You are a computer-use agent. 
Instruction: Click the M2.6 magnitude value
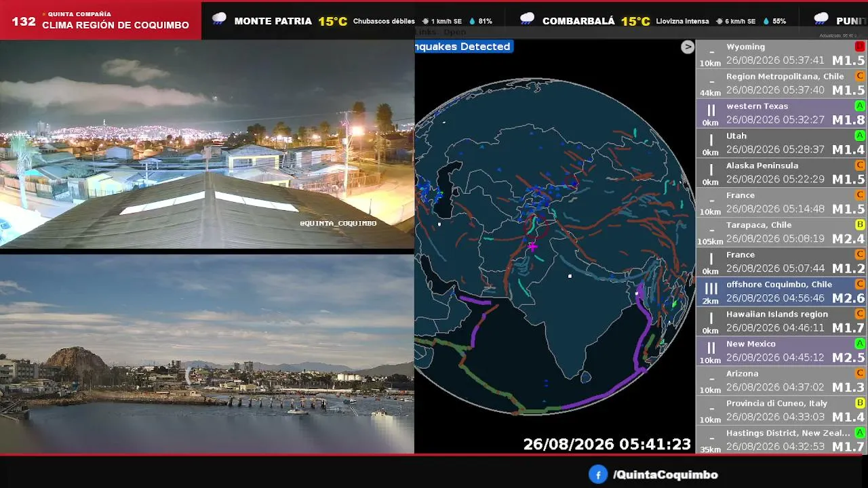(848, 298)
